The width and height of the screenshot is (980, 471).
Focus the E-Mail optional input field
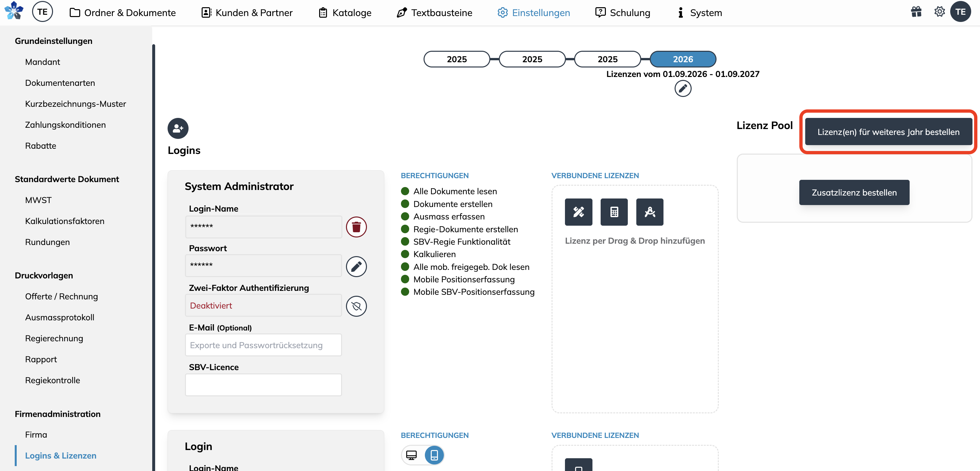(x=263, y=345)
